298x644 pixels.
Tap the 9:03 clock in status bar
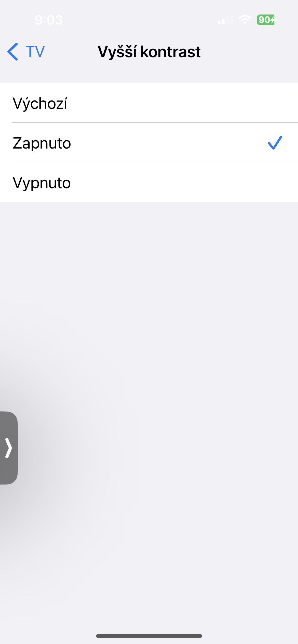point(49,20)
